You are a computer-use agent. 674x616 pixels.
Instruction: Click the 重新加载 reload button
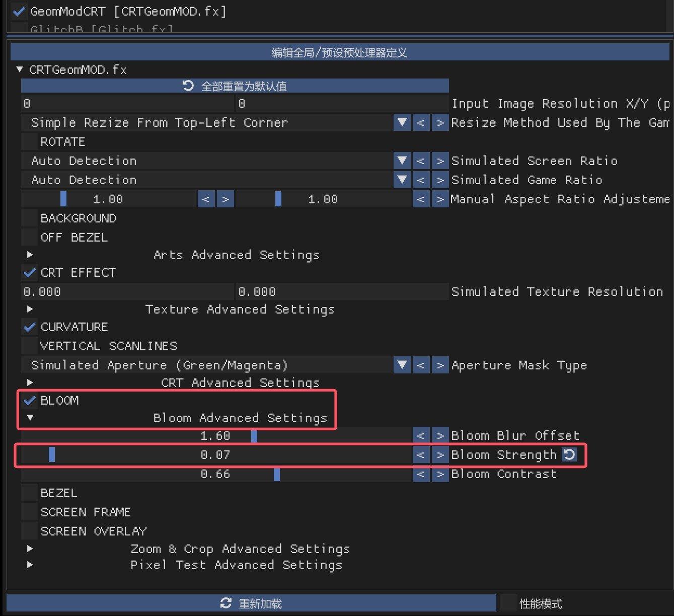251,603
